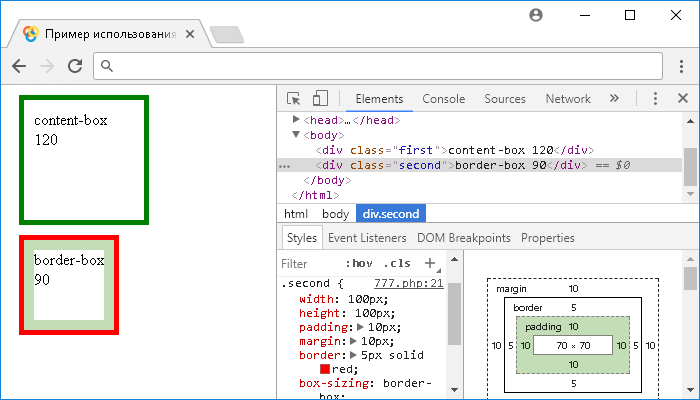The height and width of the screenshot is (400, 700).
Task: Expand the padding shorthand triangle
Action: point(360,327)
